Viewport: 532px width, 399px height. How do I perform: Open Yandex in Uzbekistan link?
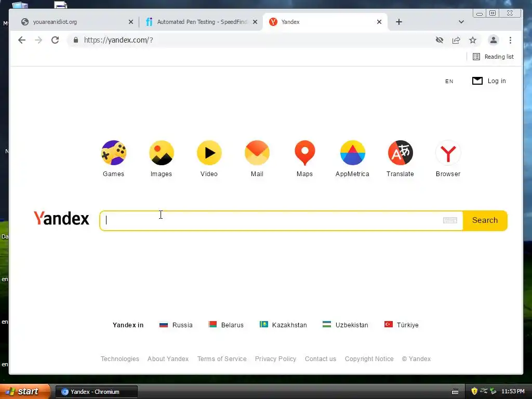(x=345, y=325)
